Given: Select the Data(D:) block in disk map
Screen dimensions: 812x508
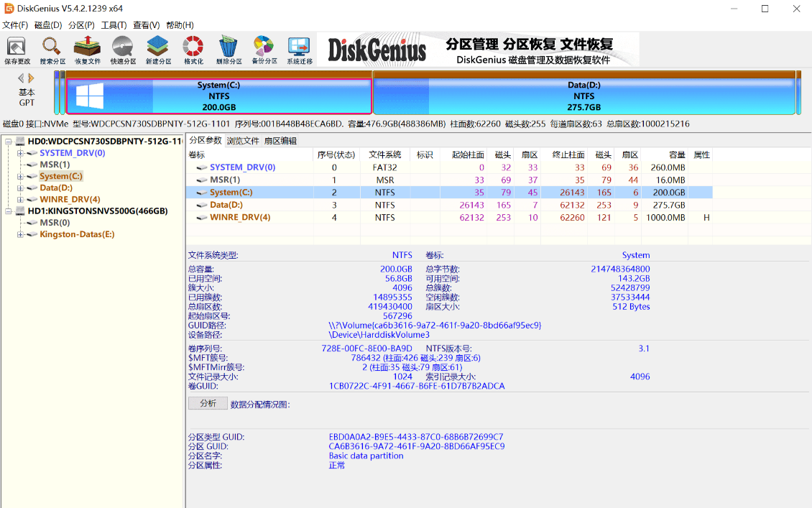Looking at the screenshot, I should [x=583, y=96].
